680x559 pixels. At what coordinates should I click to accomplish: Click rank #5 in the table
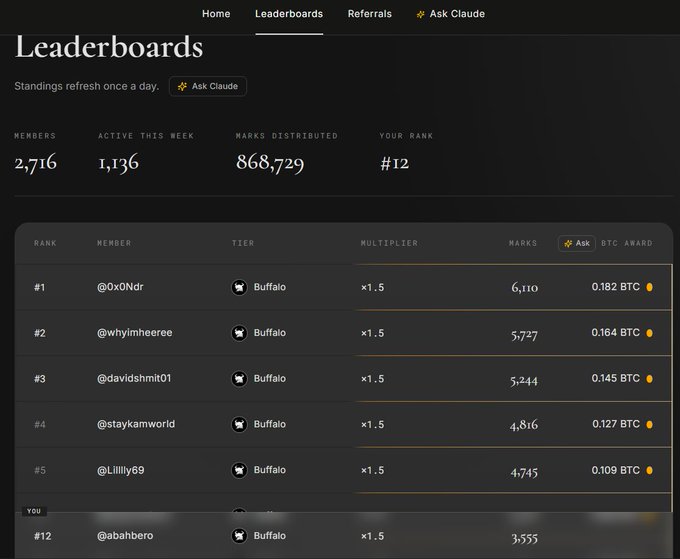tap(39, 471)
